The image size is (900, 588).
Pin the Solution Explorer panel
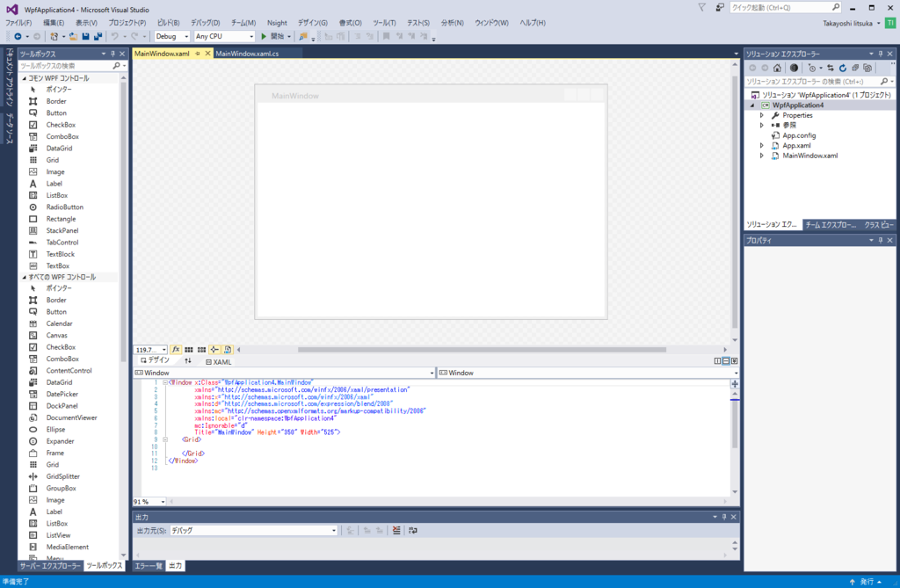[881, 54]
